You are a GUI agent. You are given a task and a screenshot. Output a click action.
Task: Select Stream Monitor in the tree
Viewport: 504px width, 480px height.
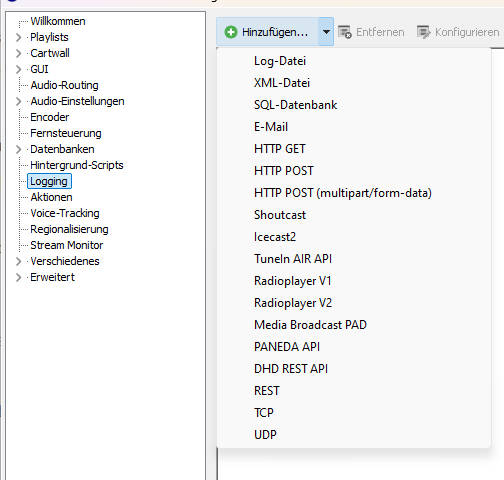(x=67, y=245)
